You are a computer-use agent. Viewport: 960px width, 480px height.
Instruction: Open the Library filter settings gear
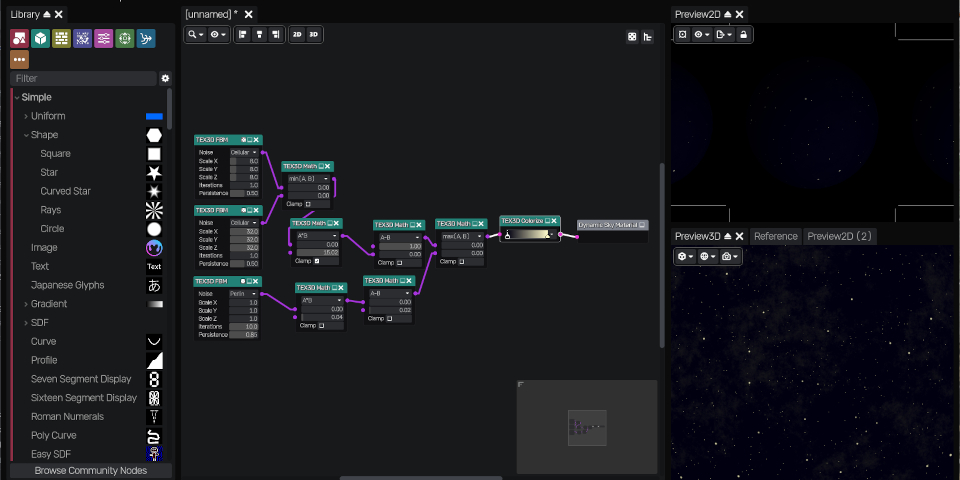click(x=165, y=78)
